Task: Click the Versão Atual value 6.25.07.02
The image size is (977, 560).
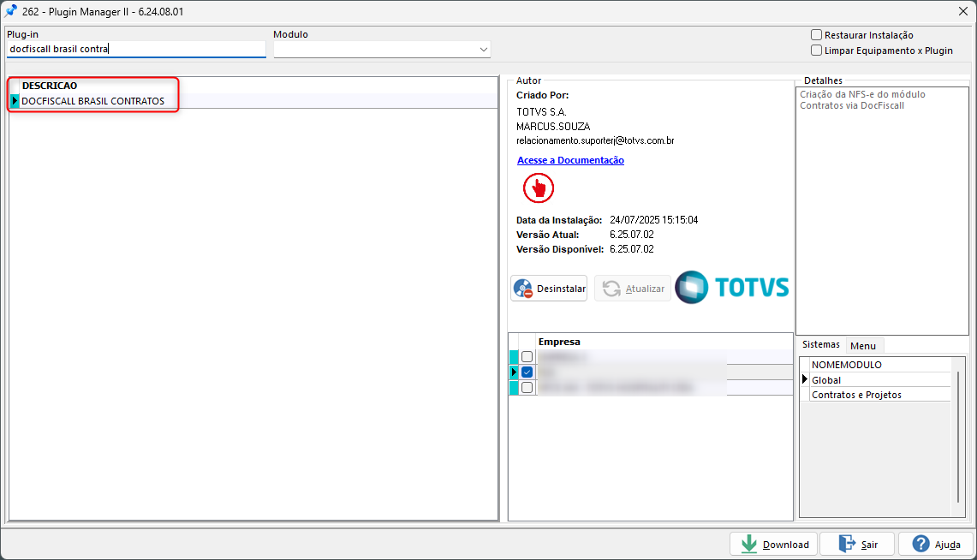Action: point(632,235)
